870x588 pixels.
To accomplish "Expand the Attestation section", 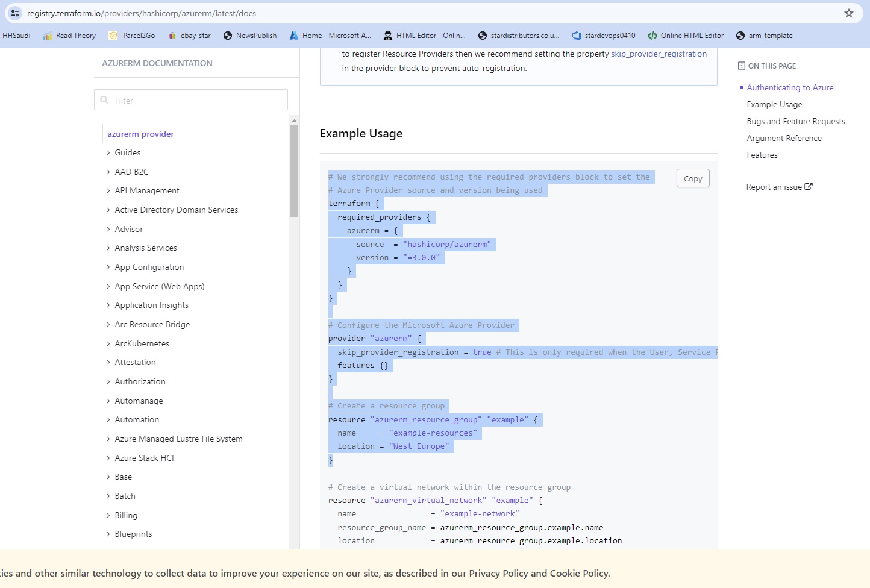I will (x=108, y=363).
